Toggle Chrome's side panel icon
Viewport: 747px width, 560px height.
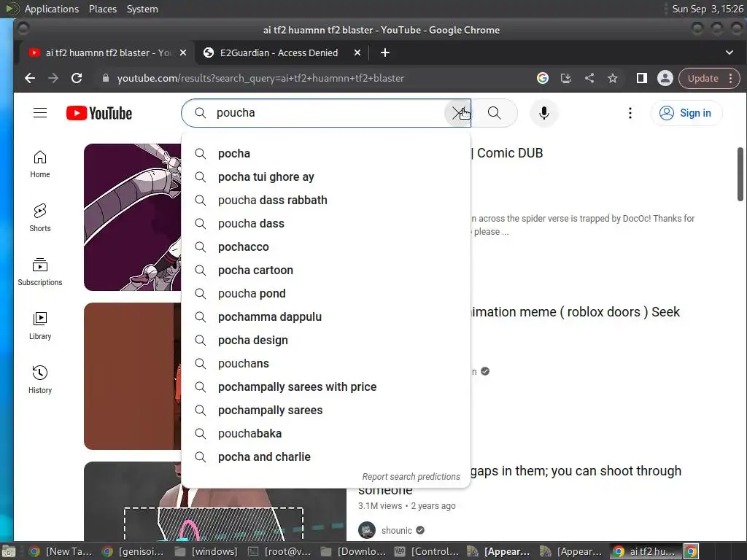tap(642, 78)
